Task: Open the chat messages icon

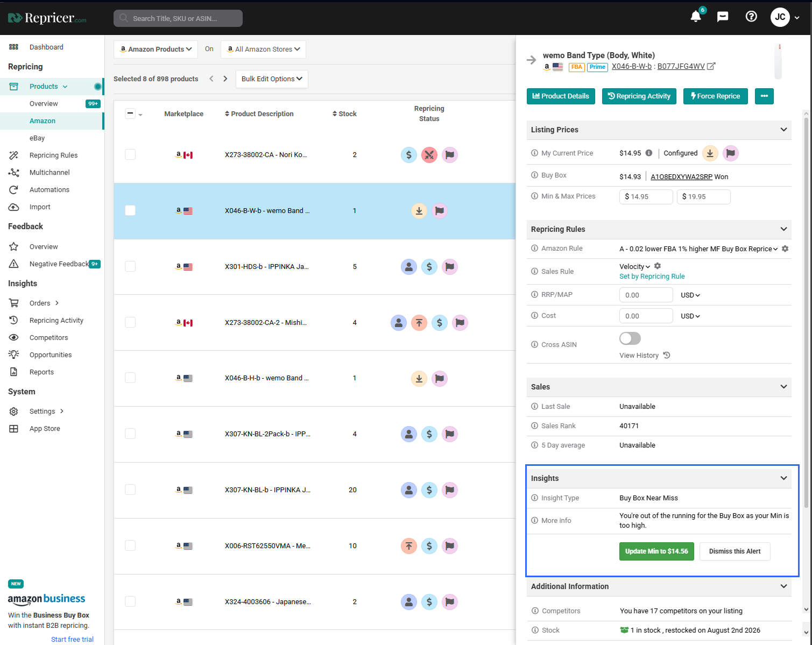Action: pyautogui.click(x=723, y=17)
